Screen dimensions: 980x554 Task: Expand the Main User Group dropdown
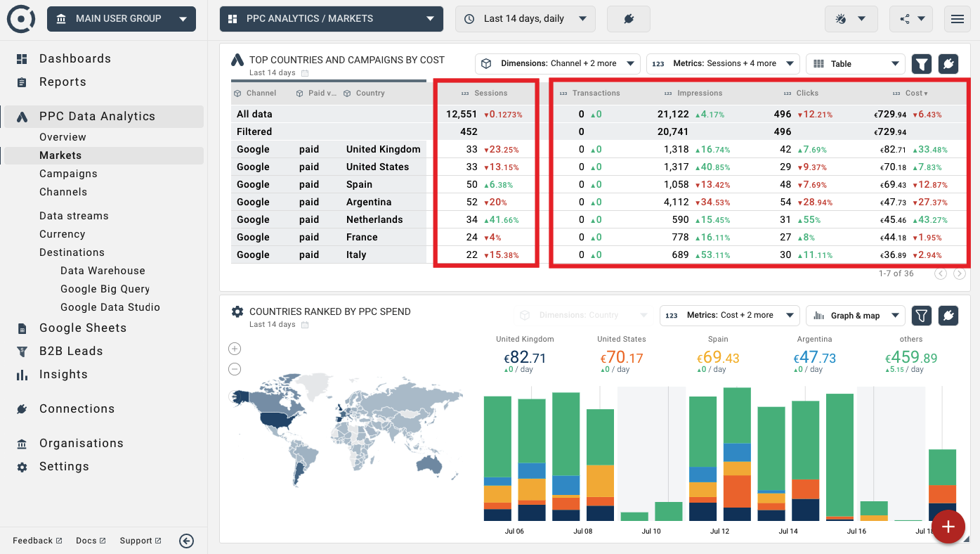pos(122,19)
